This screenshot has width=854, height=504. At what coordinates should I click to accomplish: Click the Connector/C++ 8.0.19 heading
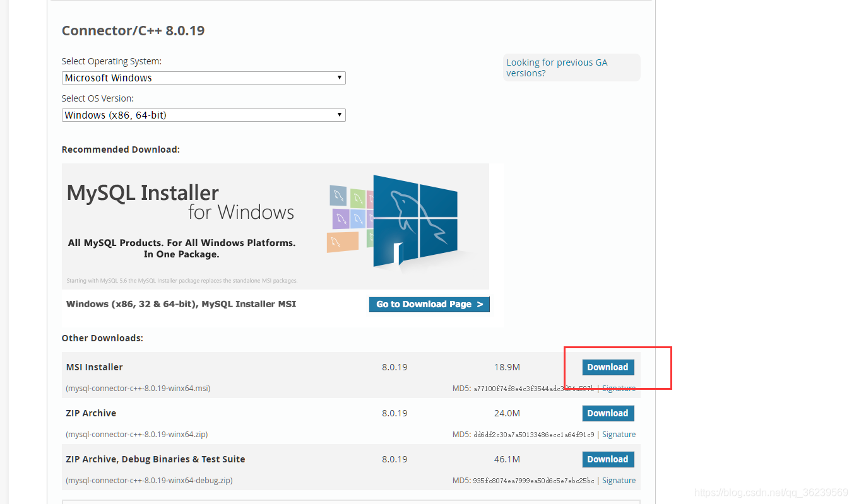(x=133, y=31)
